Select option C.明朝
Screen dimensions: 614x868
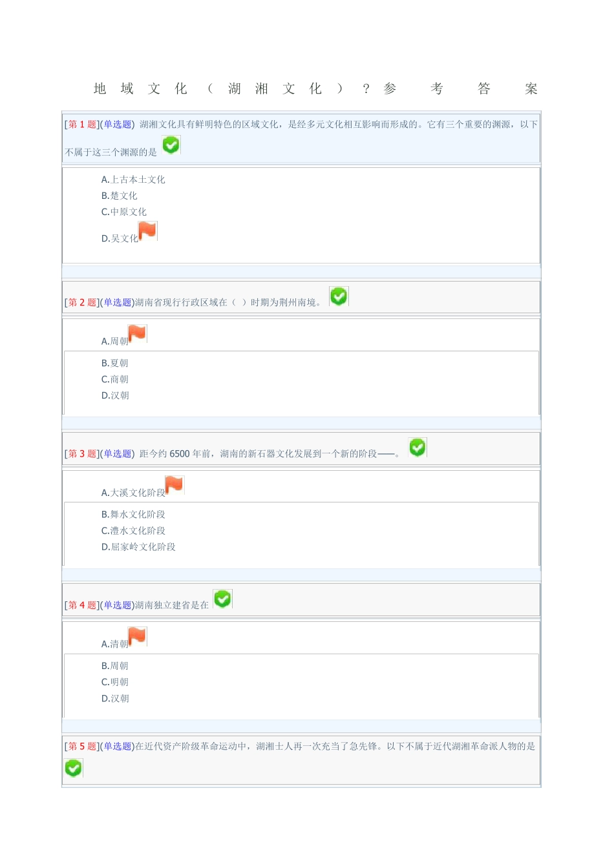[x=114, y=682]
